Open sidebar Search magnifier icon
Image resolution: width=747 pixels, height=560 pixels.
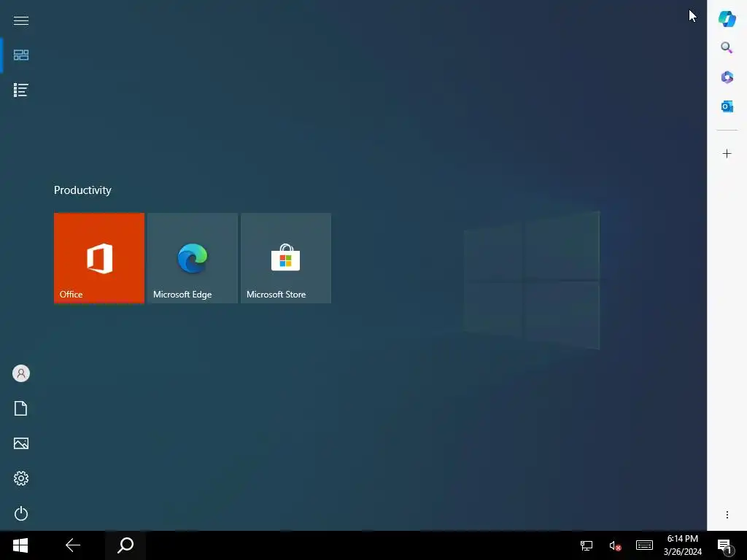tap(727, 47)
